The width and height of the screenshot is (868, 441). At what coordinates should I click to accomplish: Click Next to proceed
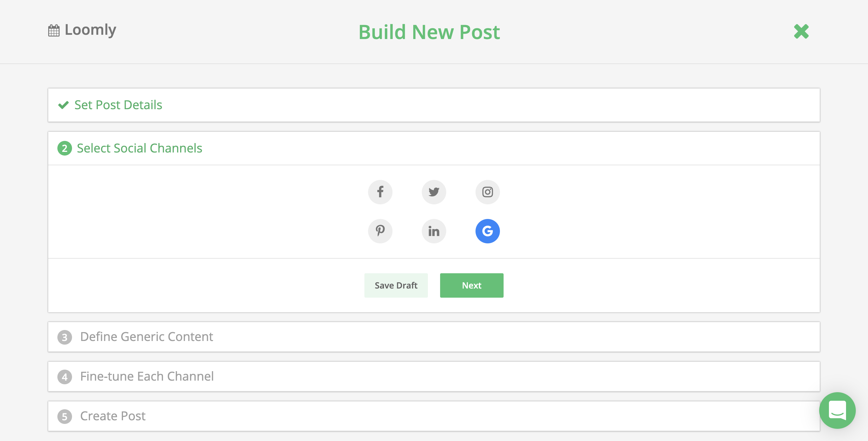tap(472, 285)
